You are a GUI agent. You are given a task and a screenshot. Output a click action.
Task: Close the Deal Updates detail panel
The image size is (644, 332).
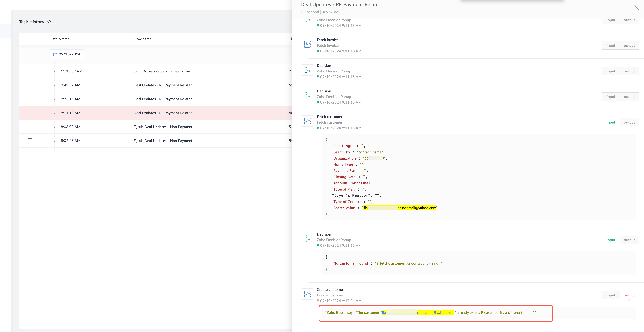[636, 8]
